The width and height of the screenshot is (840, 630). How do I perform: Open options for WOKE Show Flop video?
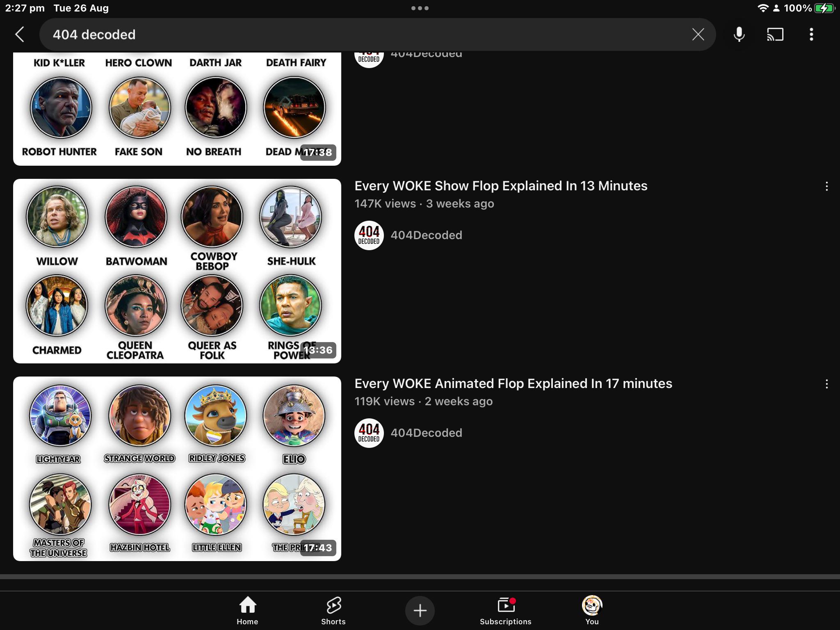coord(826,187)
